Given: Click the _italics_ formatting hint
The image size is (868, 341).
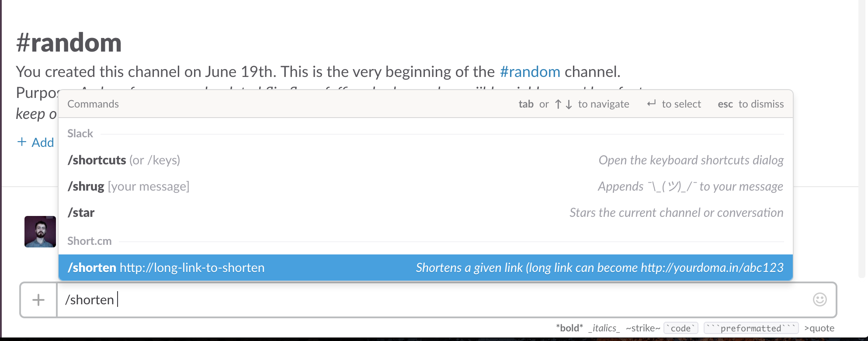Looking at the screenshot, I should coord(604,327).
